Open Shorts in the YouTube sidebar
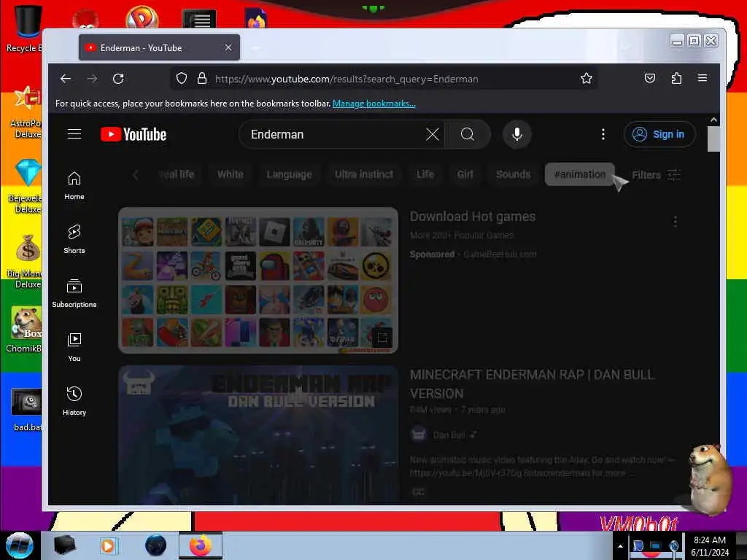The image size is (747, 560). click(74, 239)
